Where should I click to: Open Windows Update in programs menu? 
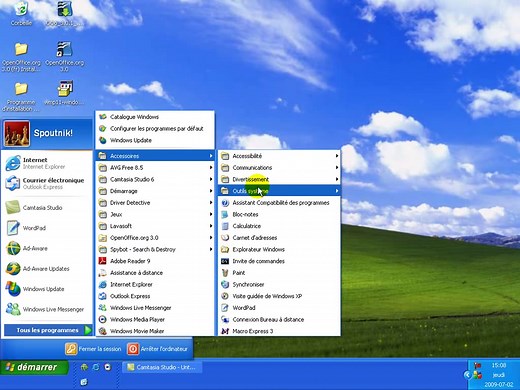tap(155, 140)
